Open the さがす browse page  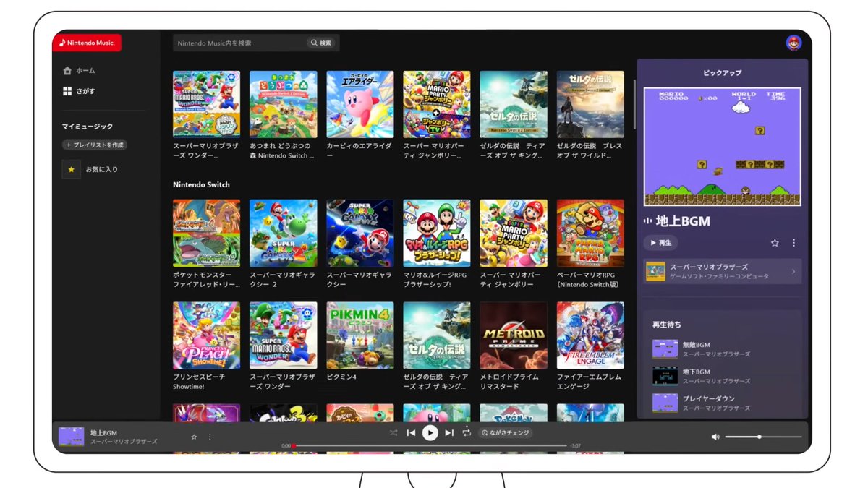[x=79, y=92]
